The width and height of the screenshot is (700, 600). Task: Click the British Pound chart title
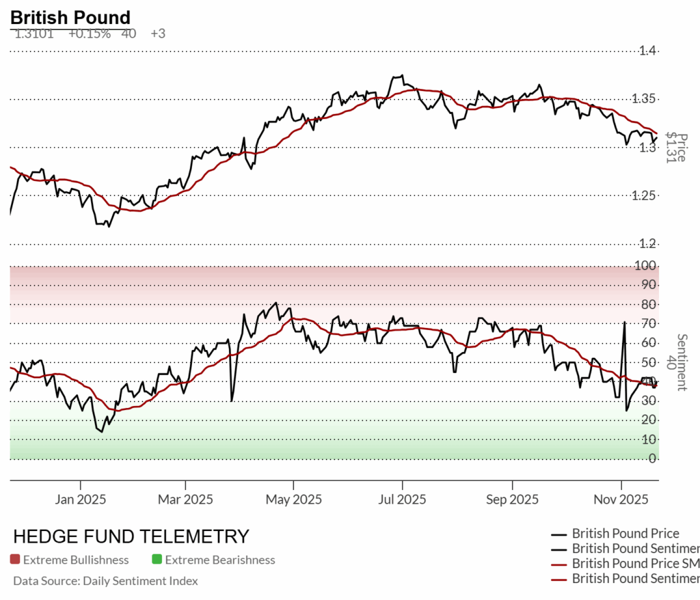click(70, 18)
